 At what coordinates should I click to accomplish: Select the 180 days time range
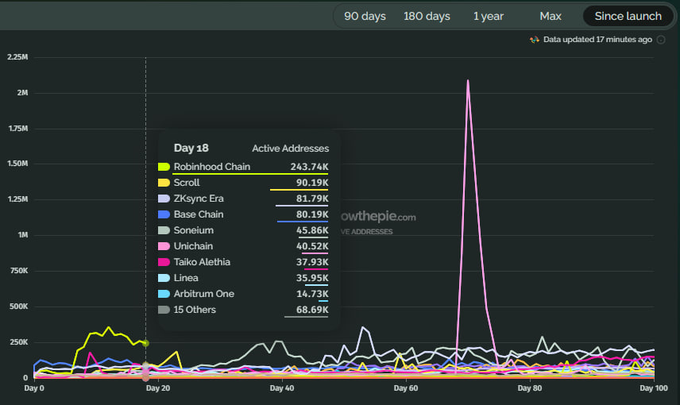(x=427, y=16)
